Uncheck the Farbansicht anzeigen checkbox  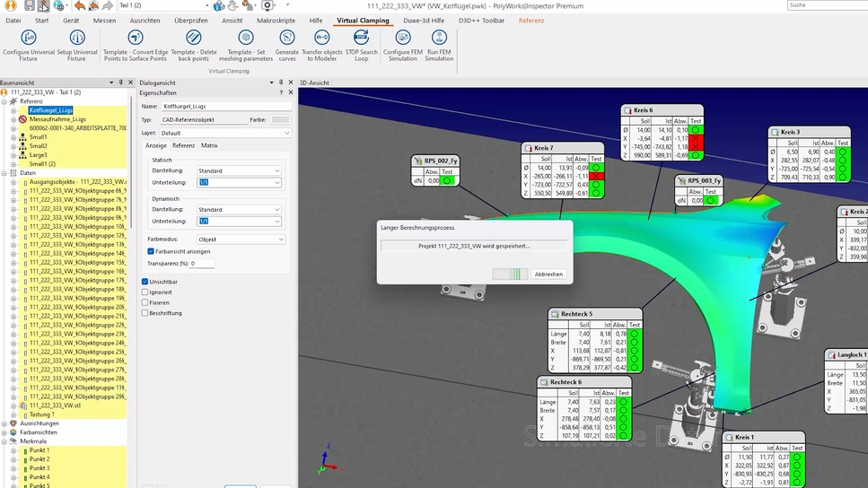coord(151,252)
